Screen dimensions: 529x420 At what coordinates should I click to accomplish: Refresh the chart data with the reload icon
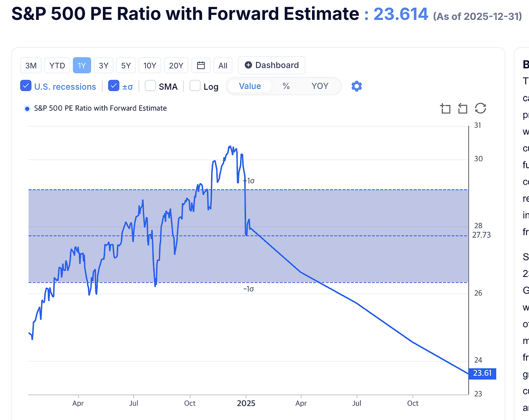tap(480, 108)
